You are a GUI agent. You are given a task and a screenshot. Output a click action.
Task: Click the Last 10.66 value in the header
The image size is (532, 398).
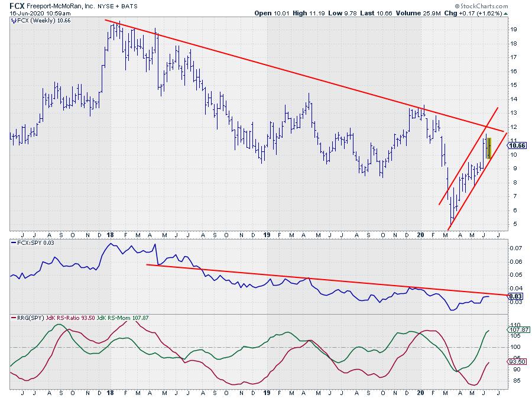(376, 13)
